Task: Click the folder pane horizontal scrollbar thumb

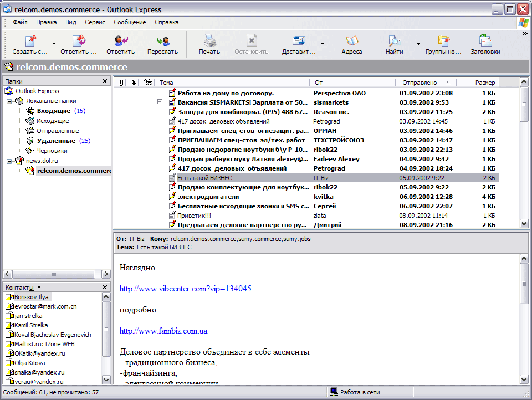Action: pos(54,274)
